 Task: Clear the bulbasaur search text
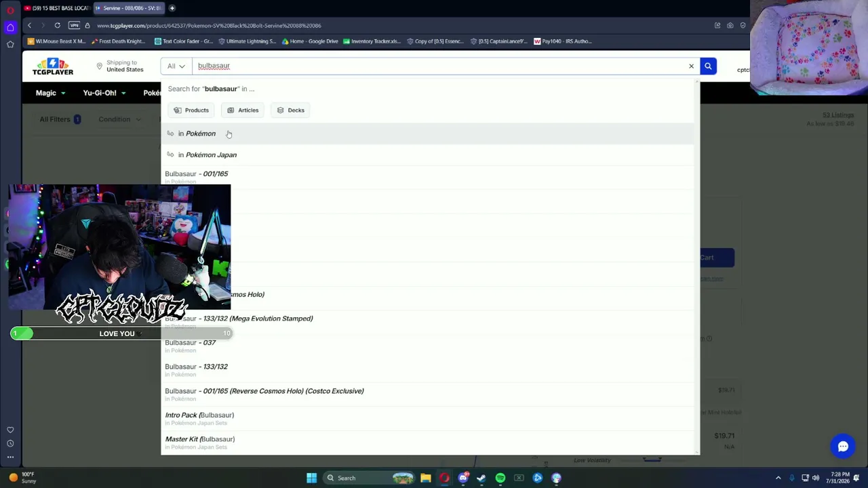coord(691,66)
